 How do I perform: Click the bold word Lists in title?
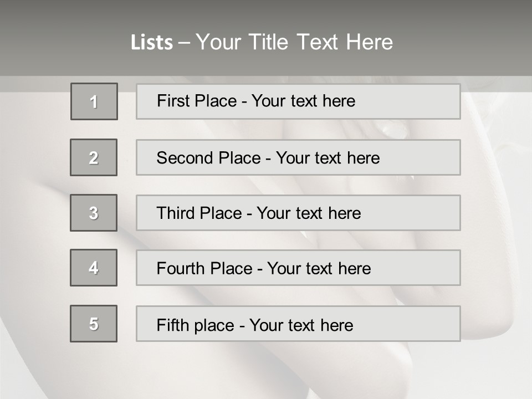tap(152, 43)
